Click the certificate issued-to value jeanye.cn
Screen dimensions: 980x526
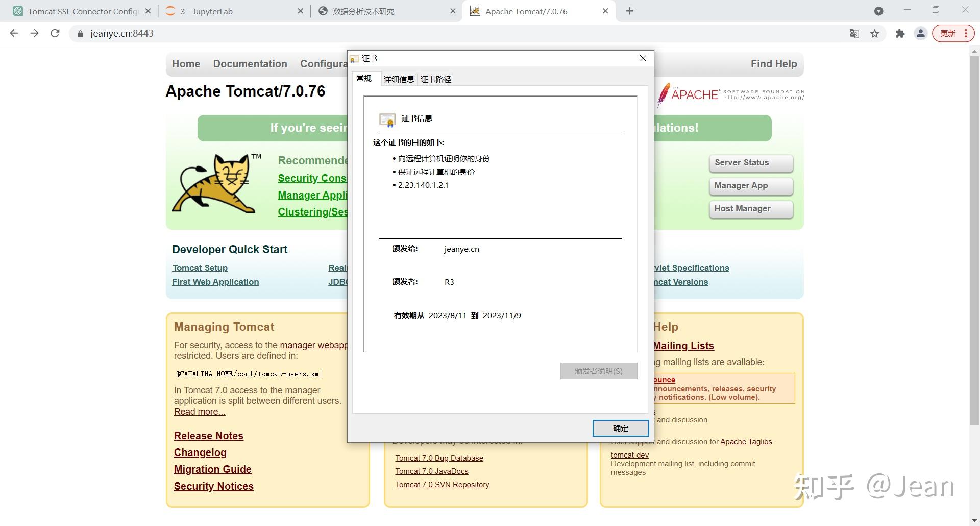[461, 249]
